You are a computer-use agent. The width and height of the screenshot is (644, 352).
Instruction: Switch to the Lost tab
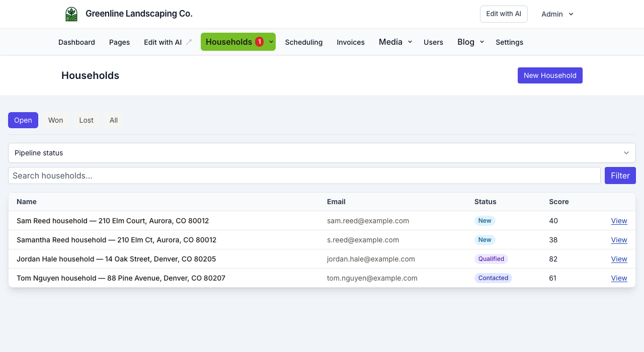coord(86,120)
